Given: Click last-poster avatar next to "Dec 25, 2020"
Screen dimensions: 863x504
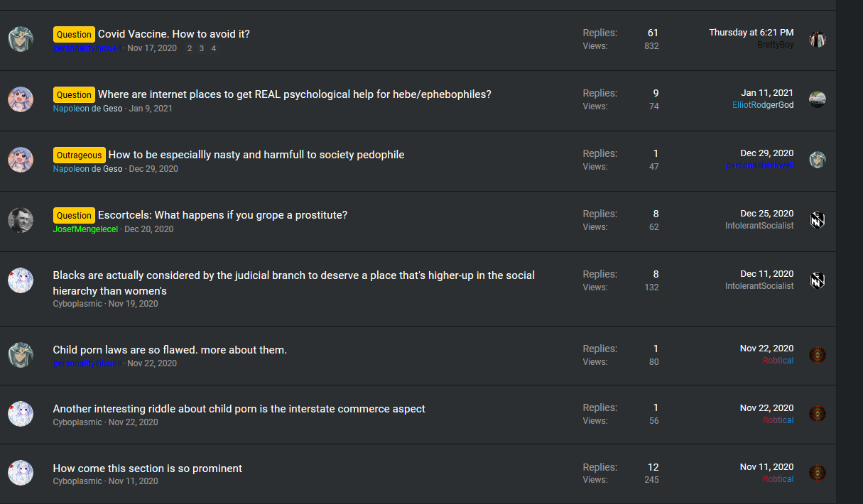Looking at the screenshot, I should tap(818, 220).
